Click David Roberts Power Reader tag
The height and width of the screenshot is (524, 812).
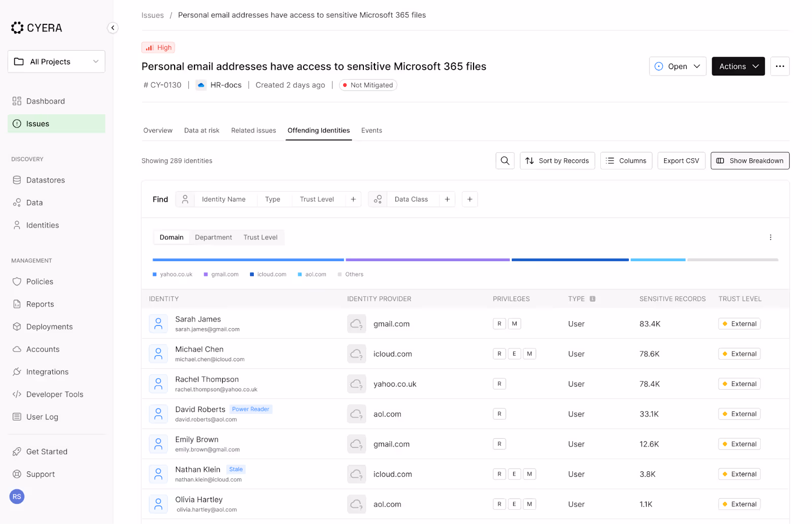click(x=251, y=409)
